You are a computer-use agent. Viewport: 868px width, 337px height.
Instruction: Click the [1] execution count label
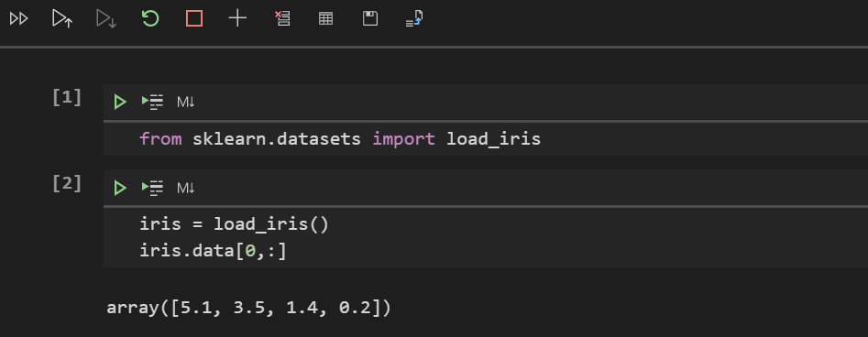[67, 98]
